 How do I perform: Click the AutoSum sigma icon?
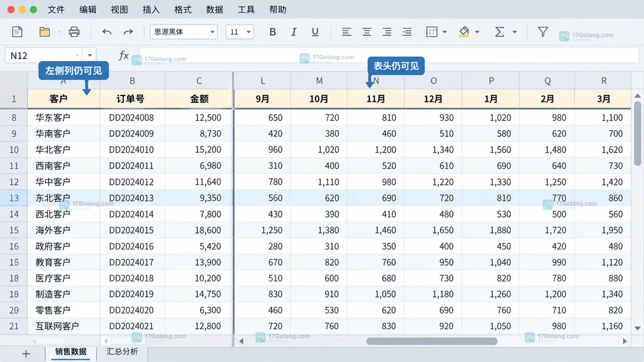[499, 31]
